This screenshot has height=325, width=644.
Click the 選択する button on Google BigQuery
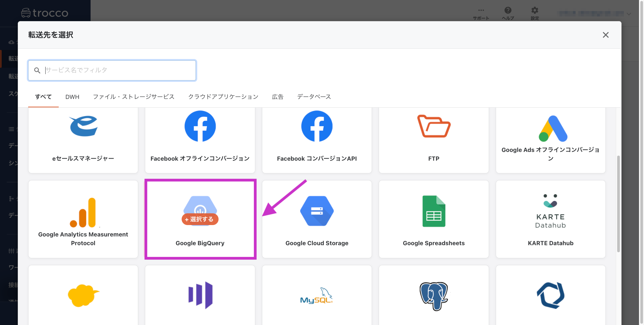point(200,219)
